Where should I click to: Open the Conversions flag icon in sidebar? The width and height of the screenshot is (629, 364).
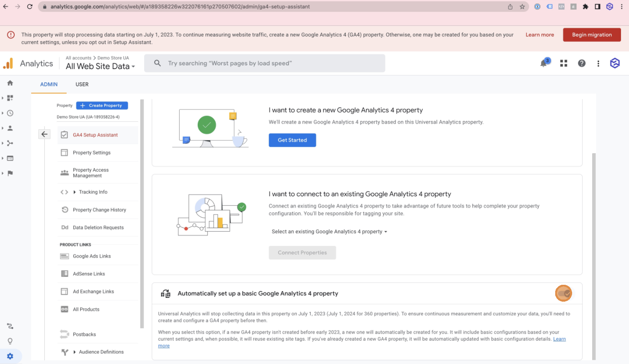point(10,173)
